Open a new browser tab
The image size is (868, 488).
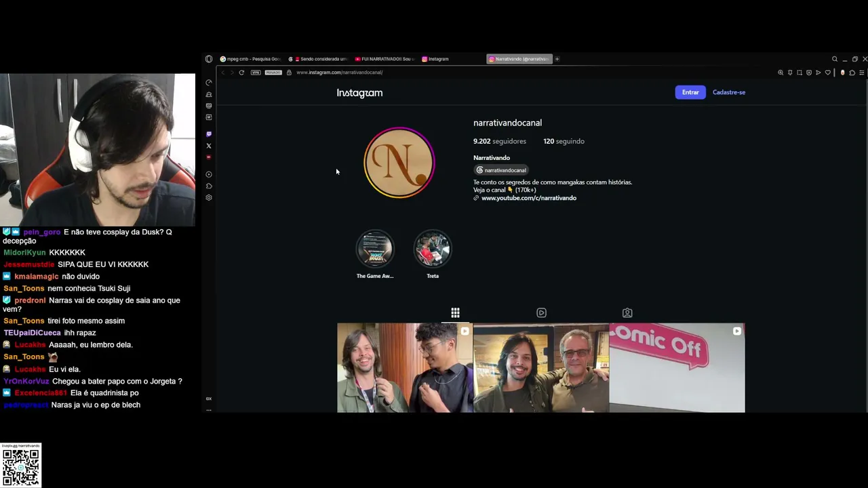557,59
